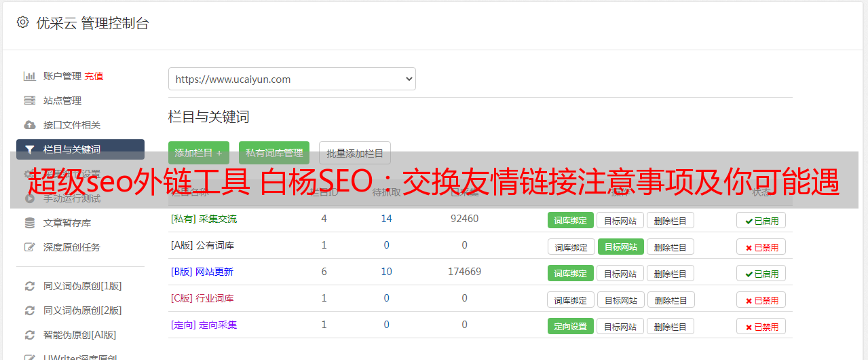Click 删除栏目 in the 公有词库 row

coord(670,247)
